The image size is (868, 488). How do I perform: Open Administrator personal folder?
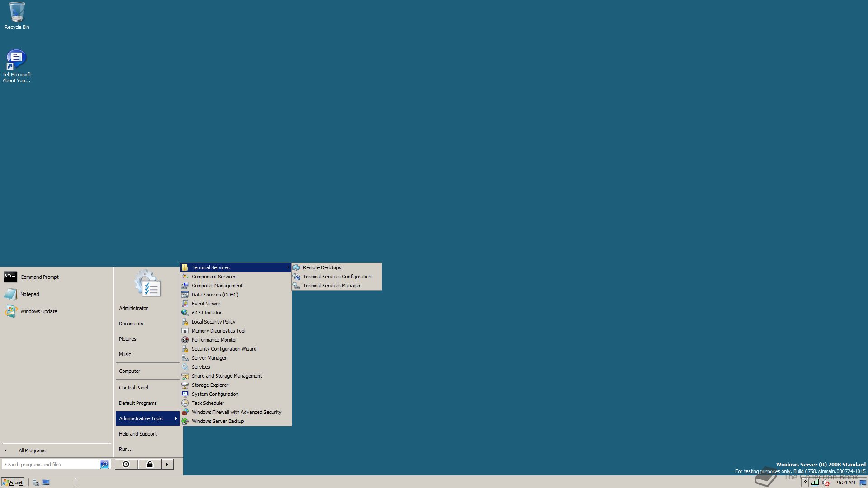133,308
